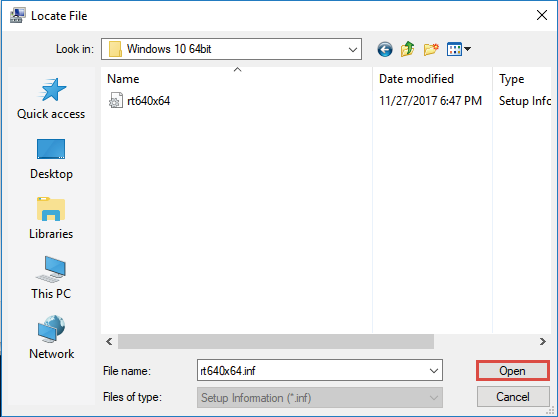Sort by Date modified column
This screenshot has height=417, width=558.
pos(432,79)
